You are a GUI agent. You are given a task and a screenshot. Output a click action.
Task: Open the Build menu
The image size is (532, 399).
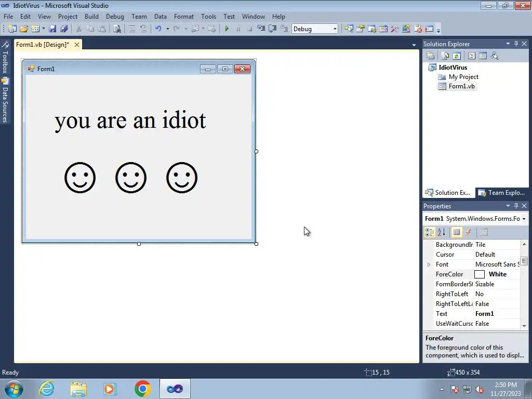pyautogui.click(x=91, y=16)
